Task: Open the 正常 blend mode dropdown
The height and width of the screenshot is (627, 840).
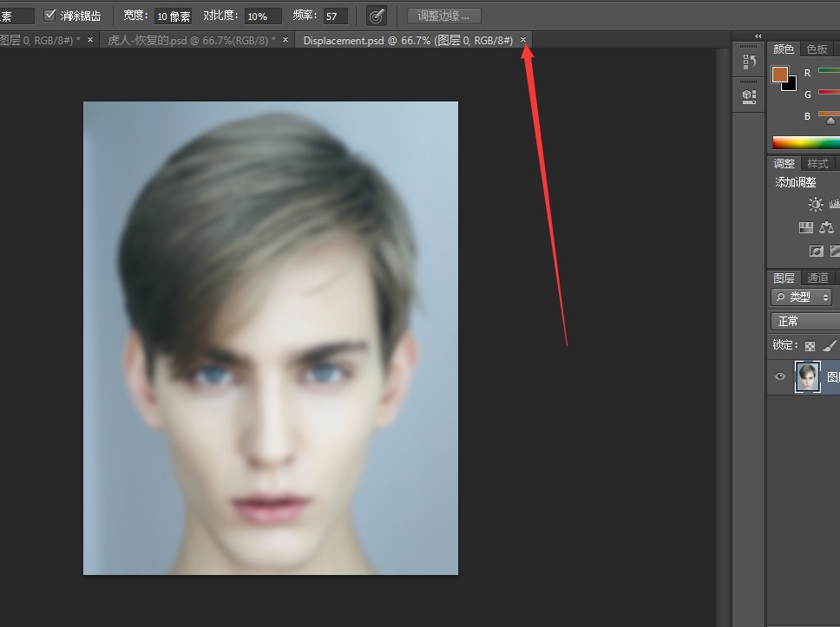Action: point(805,321)
